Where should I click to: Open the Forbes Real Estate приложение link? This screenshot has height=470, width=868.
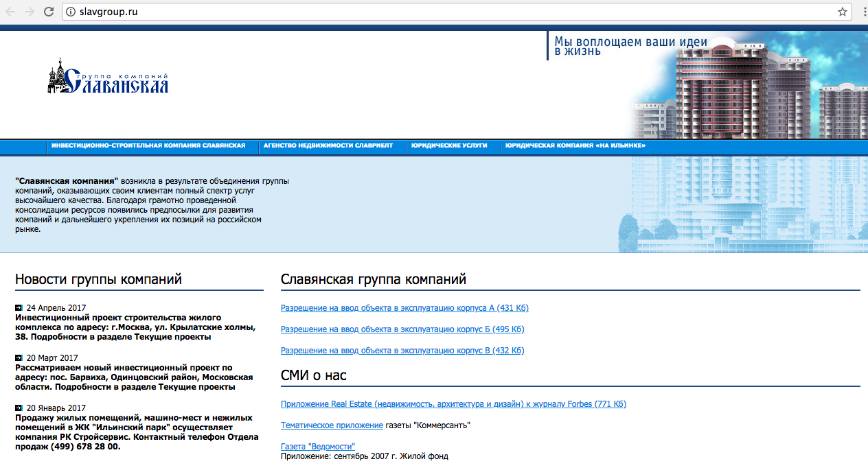tap(453, 404)
